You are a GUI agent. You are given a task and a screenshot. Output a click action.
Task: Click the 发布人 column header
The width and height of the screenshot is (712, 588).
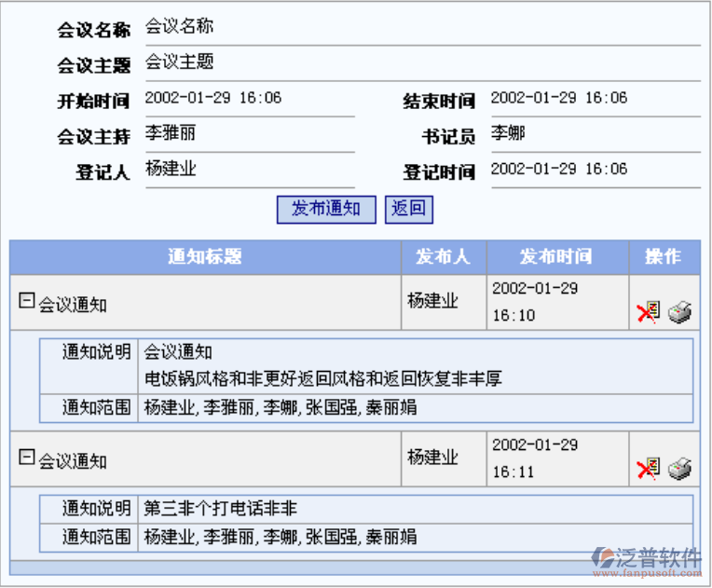point(444,257)
